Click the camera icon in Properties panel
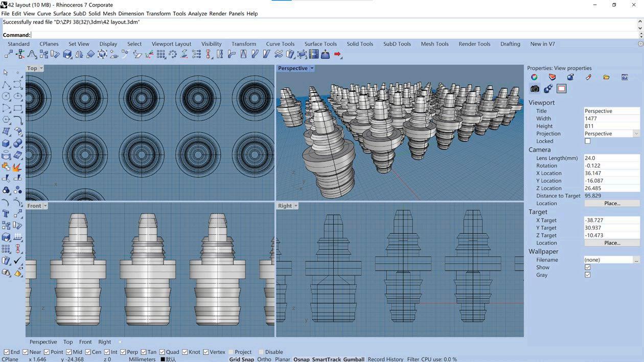Viewport: 644px width, 362px height. click(535, 89)
